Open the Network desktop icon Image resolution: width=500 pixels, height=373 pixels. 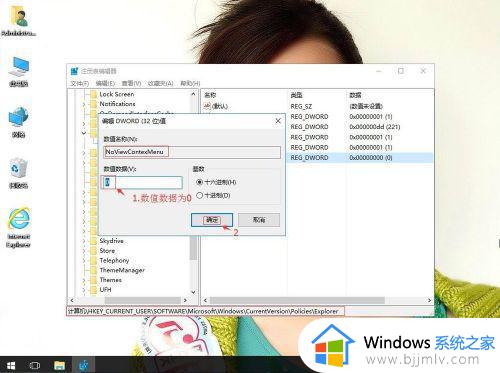19,122
